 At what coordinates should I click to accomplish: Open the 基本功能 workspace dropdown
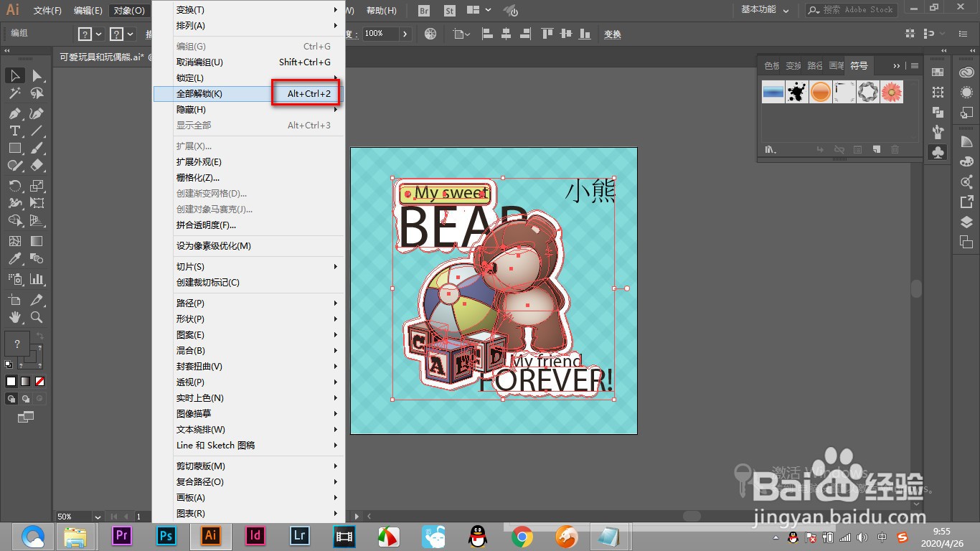coord(765,10)
